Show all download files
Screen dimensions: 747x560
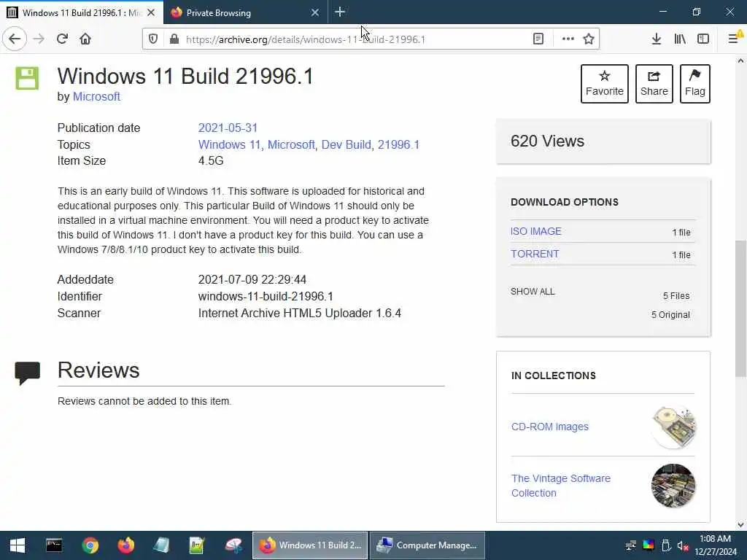coord(533,292)
